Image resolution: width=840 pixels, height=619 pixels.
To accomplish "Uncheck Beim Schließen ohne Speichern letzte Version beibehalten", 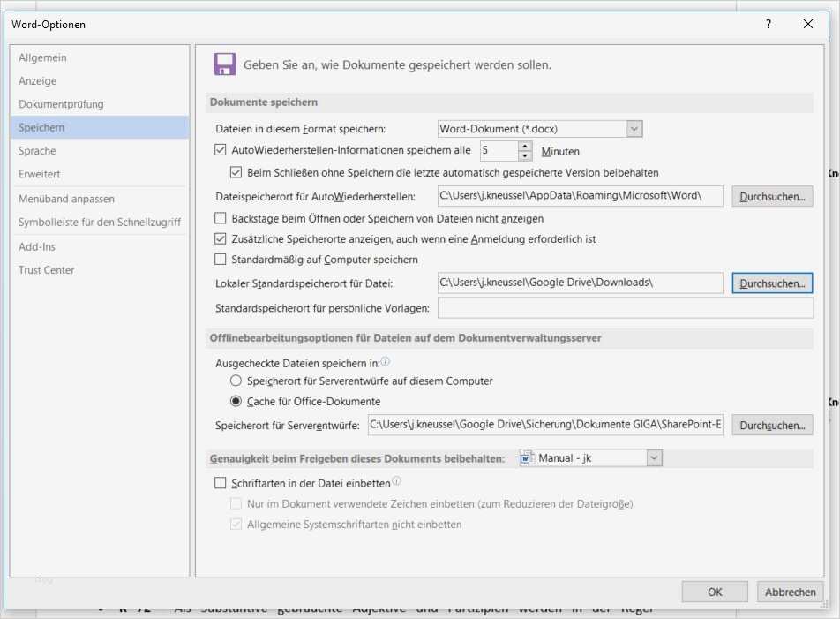I will 236,172.
